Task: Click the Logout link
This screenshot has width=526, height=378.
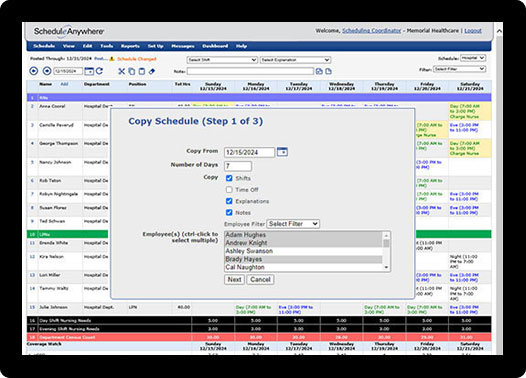Action: tap(473, 31)
